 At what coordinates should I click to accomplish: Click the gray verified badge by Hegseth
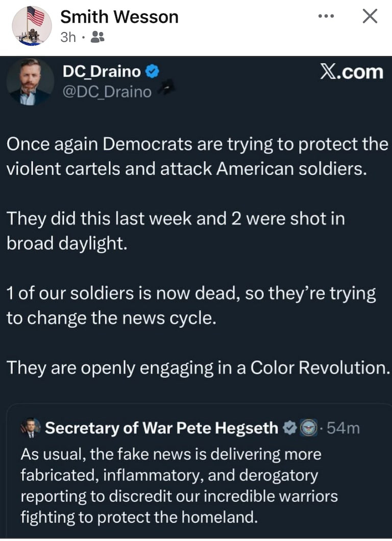coord(290,428)
